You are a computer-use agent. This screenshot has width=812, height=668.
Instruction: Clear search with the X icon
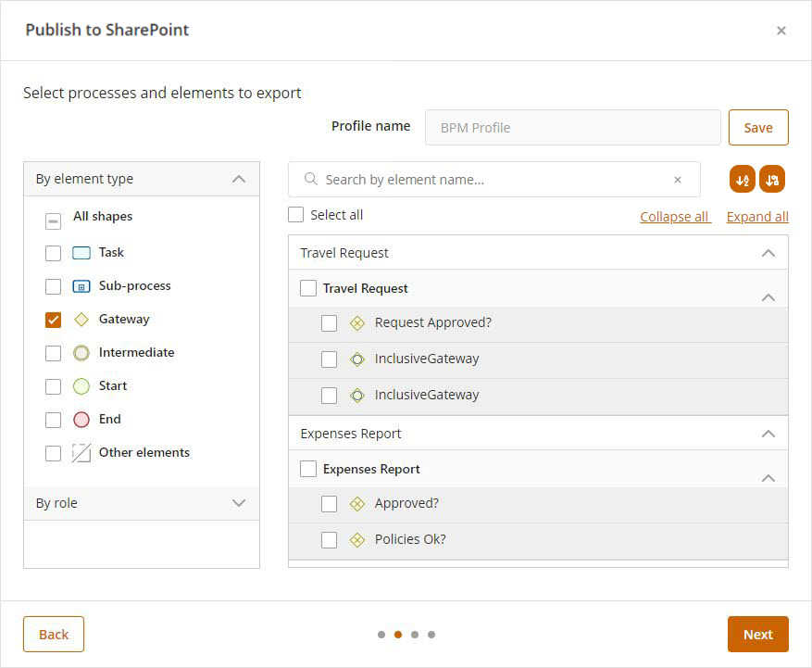[677, 180]
